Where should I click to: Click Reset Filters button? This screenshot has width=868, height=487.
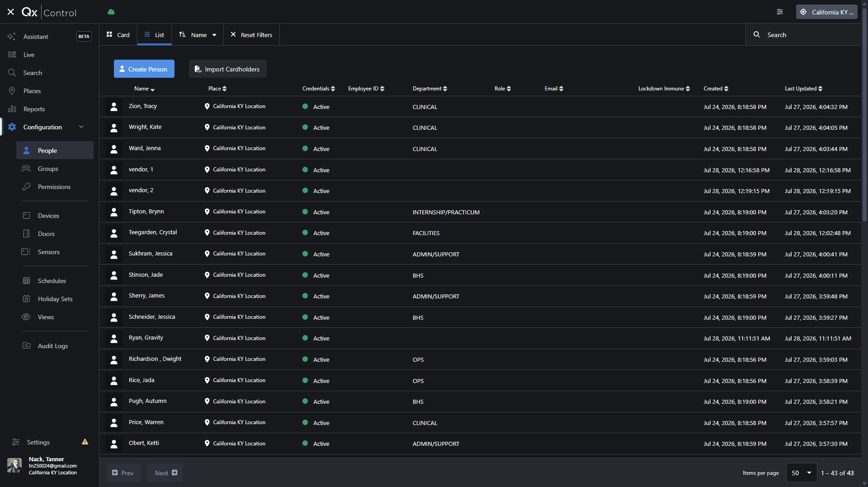[252, 35]
